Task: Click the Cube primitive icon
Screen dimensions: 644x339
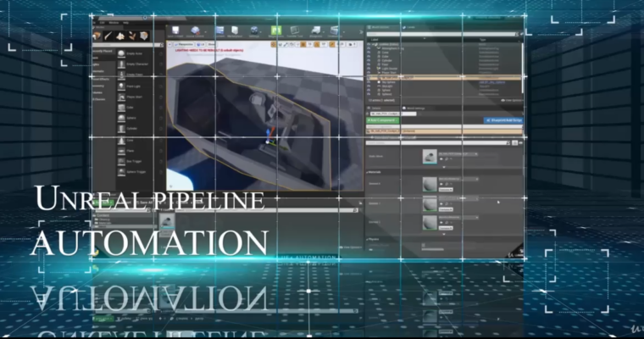Action: [121, 108]
